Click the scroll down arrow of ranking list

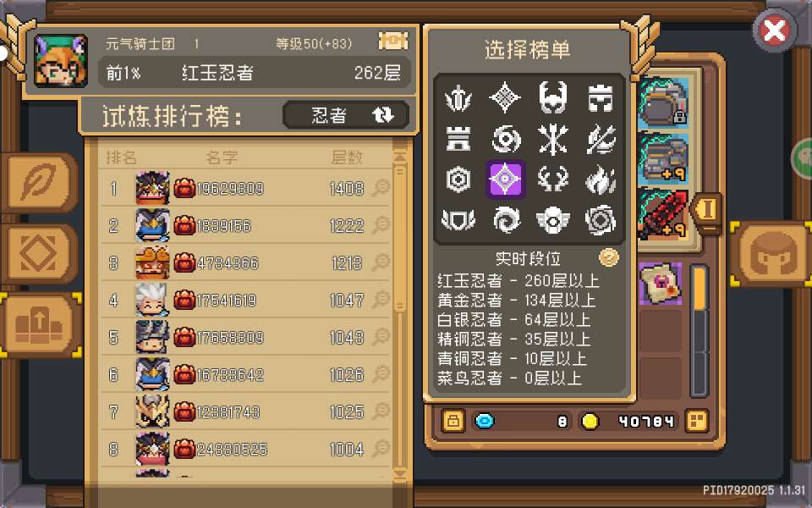(400, 473)
